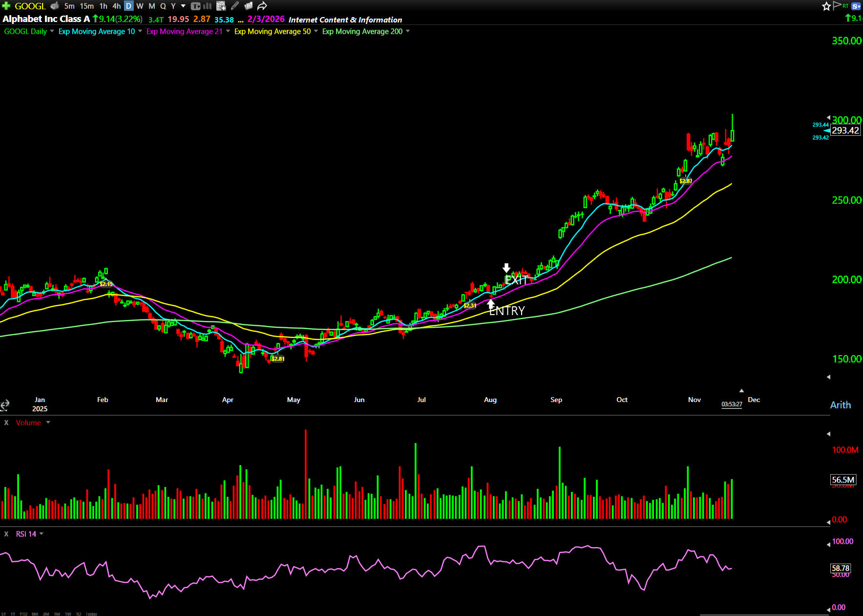Viewport: 863px width, 616px height.
Task: Add GOOGL to favorites with star icon
Action: tap(826, 6)
